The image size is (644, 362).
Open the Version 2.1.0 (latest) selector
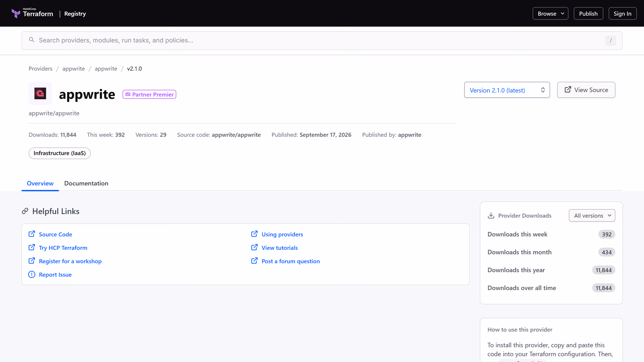pos(507,90)
